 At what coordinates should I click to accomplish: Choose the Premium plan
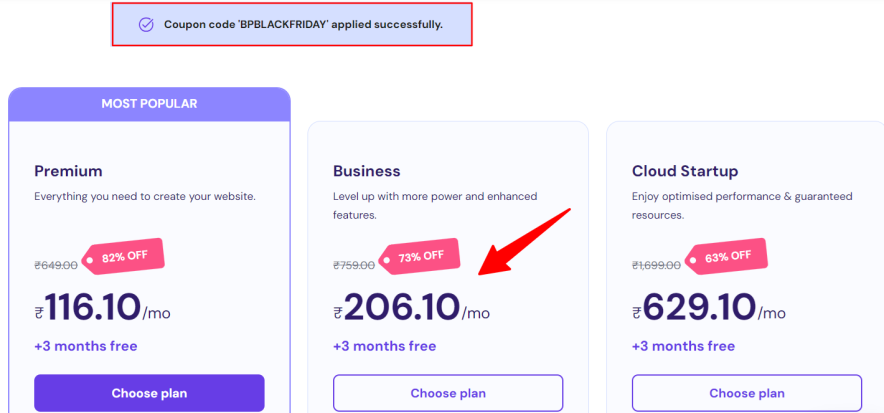point(149,393)
